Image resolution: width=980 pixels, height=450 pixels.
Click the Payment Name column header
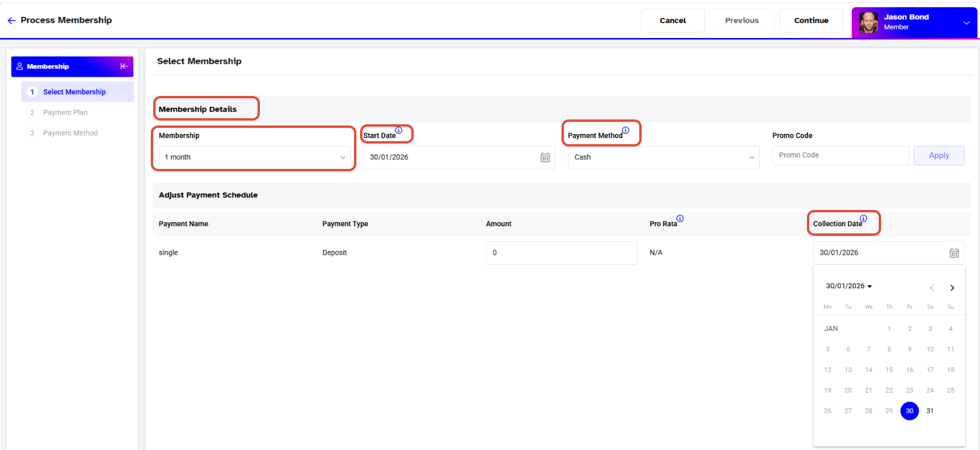click(x=183, y=224)
